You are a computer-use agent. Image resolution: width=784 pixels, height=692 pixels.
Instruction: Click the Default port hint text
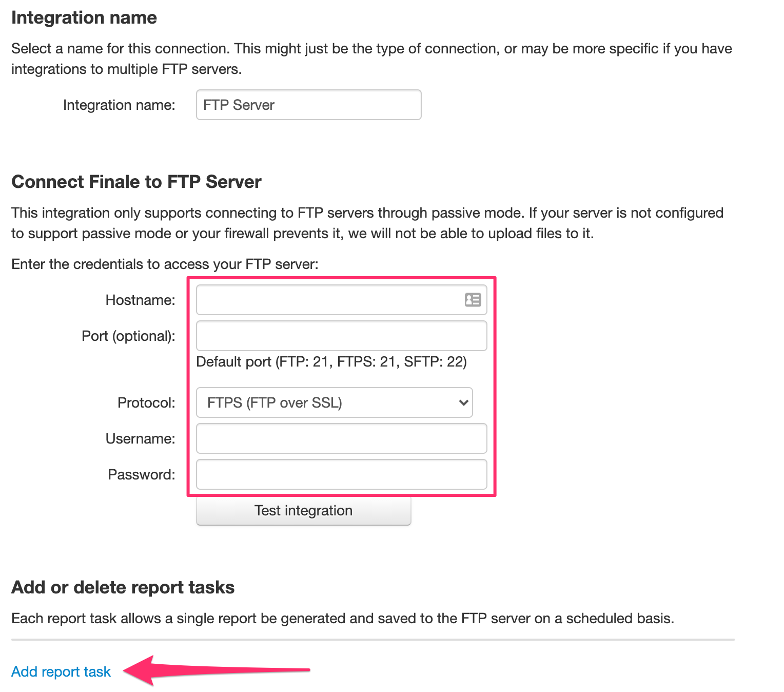[331, 361]
